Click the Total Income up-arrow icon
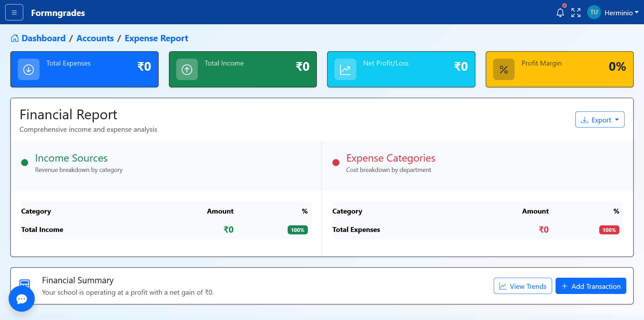The image size is (644, 320). click(187, 70)
